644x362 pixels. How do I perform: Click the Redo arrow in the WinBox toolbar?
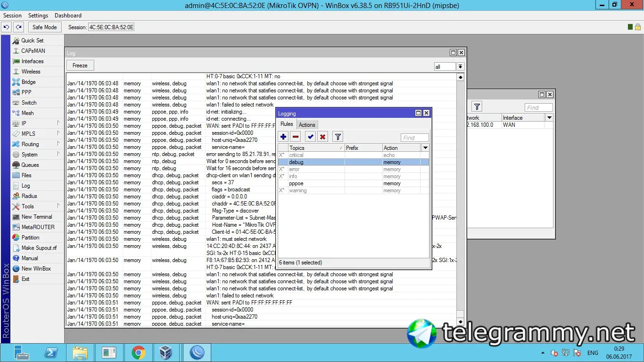click(x=18, y=27)
